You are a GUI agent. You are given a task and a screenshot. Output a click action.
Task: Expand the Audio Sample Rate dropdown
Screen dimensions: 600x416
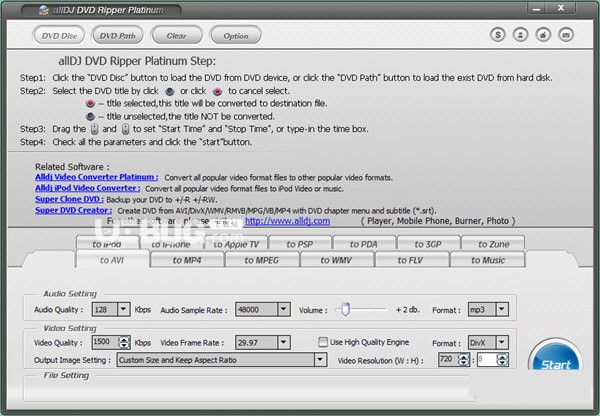[x=284, y=309]
